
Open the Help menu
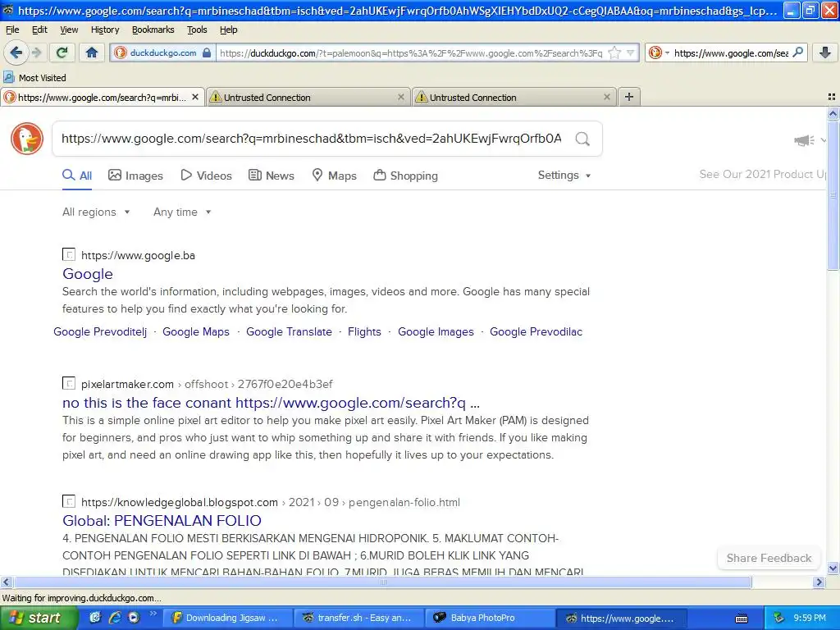[228, 30]
